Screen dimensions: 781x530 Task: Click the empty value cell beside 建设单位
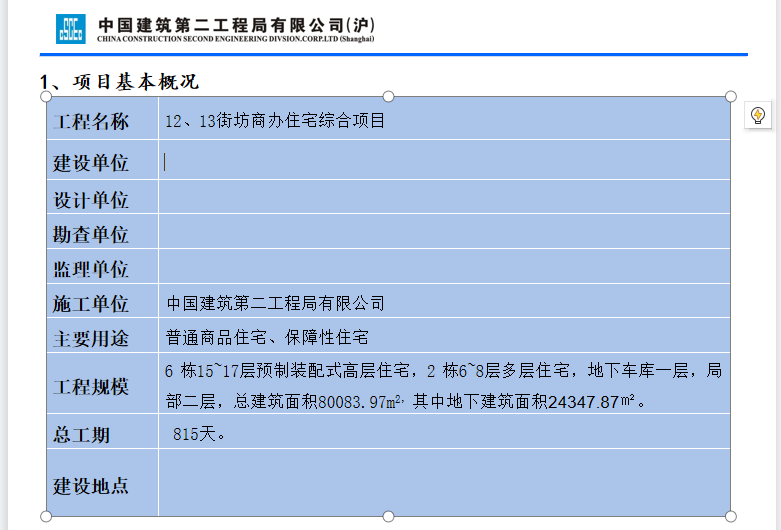click(x=444, y=160)
